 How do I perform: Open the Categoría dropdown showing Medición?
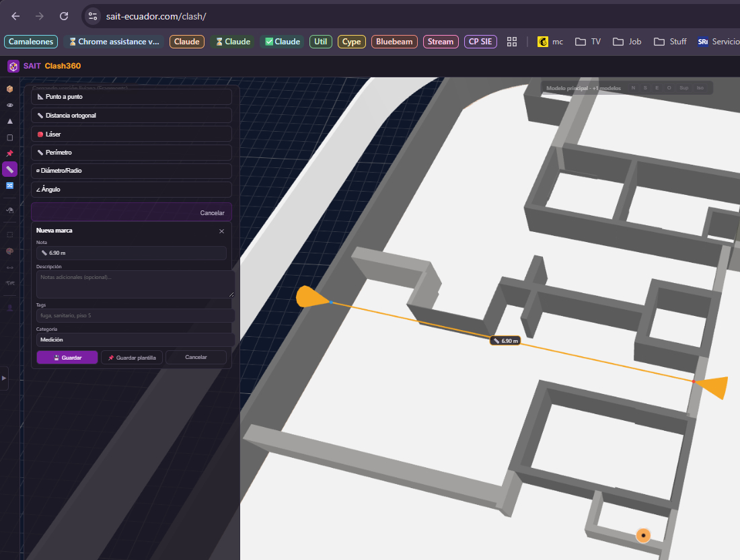pos(135,339)
